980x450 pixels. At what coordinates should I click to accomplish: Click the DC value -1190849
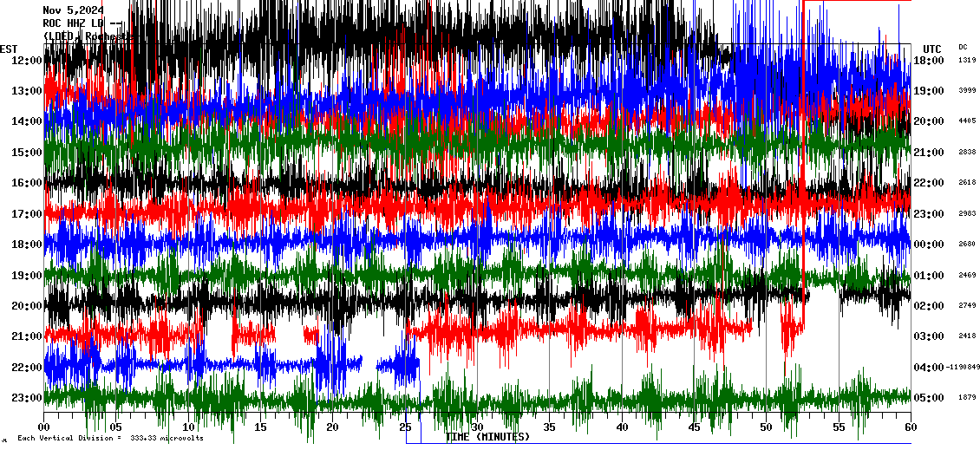click(x=962, y=368)
